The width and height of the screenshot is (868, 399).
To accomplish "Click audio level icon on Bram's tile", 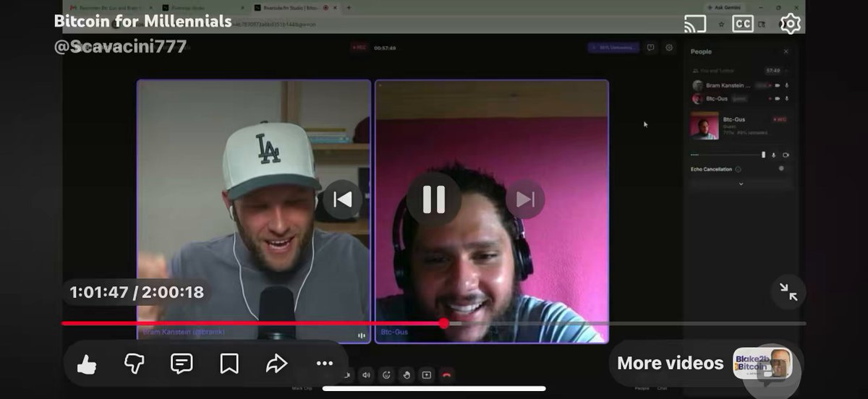I will (360, 335).
